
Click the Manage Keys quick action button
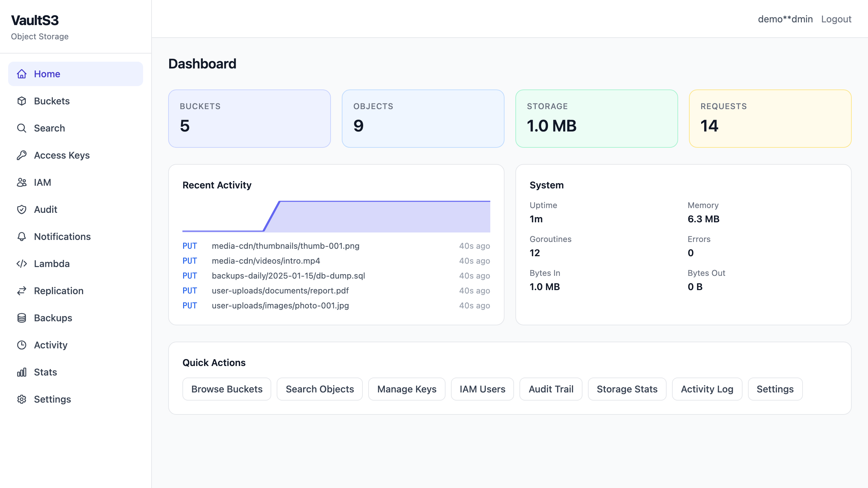[x=407, y=389]
